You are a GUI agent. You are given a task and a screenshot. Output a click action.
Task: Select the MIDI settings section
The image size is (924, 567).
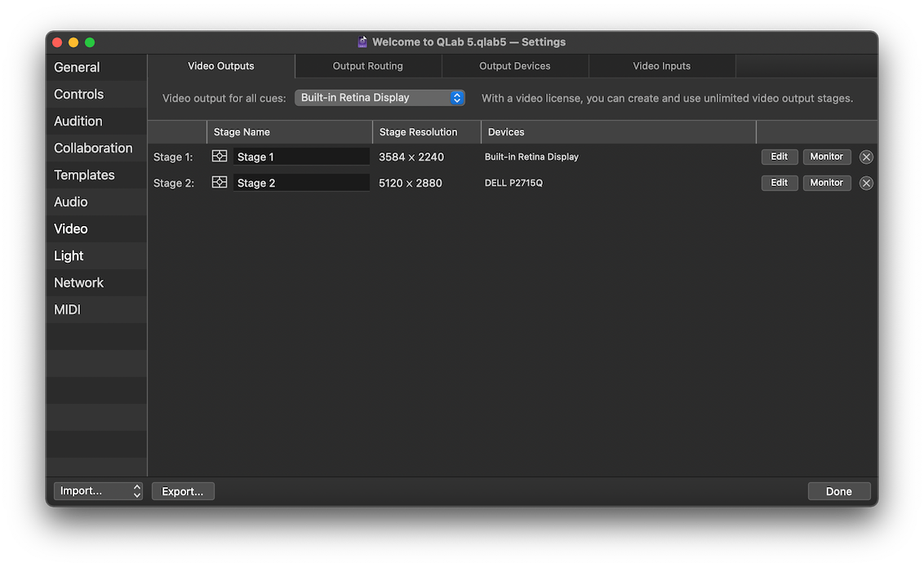tap(66, 309)
